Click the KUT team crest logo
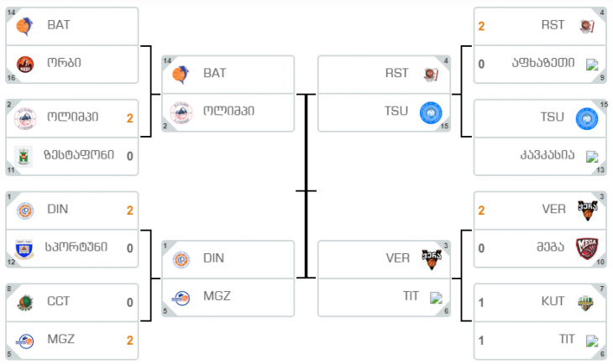 coord(585,303)
